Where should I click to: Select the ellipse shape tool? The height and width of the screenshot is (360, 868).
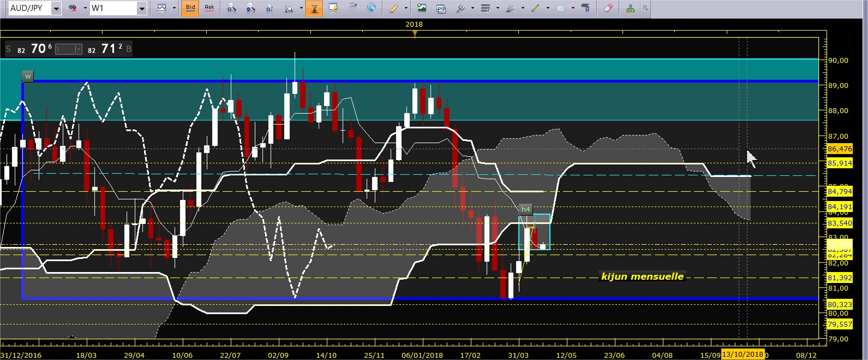561,8
